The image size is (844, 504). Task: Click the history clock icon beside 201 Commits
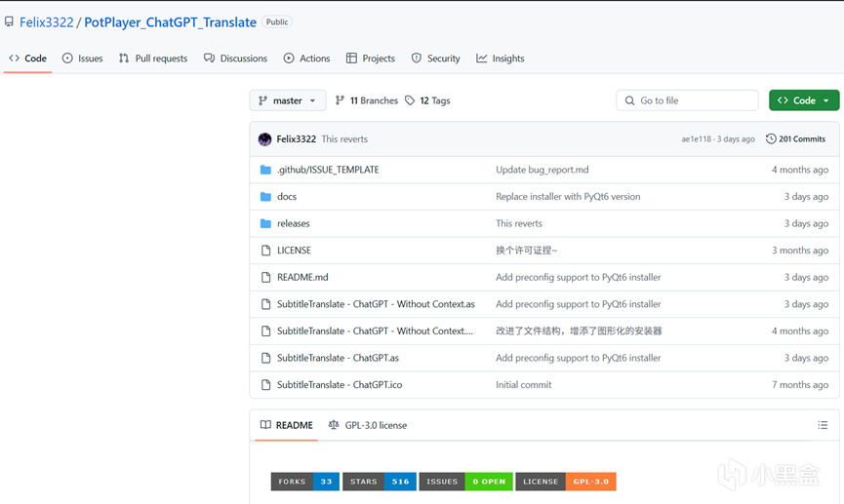coord(771,138)
